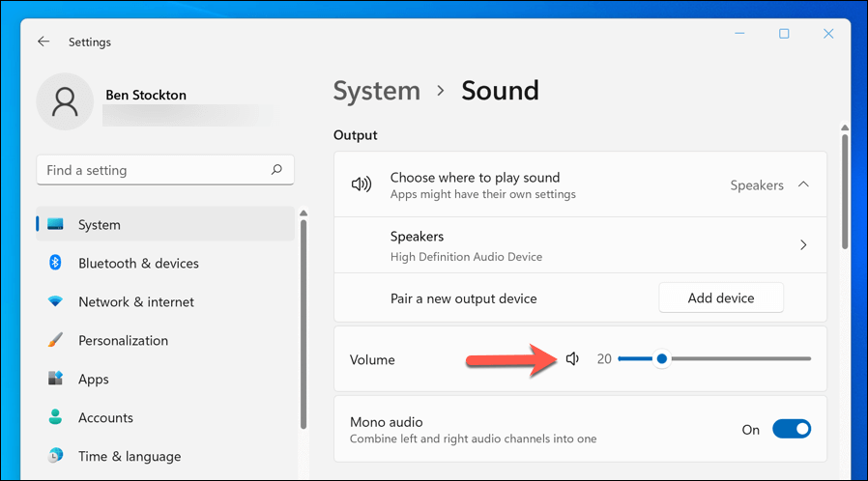Turn off the Mono audio toggle
The width and height of the screenshot is (868, 481).
(x=791, y=430)
